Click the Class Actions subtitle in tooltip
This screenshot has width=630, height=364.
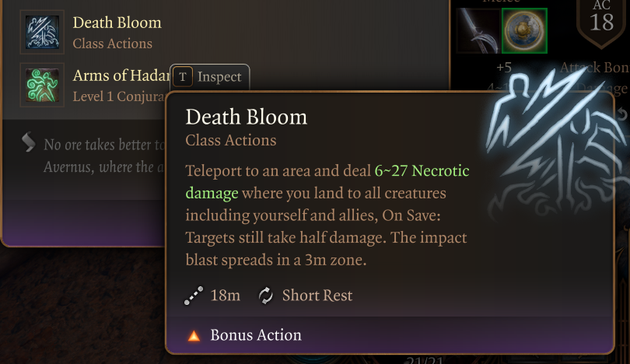tap(231, 141)
